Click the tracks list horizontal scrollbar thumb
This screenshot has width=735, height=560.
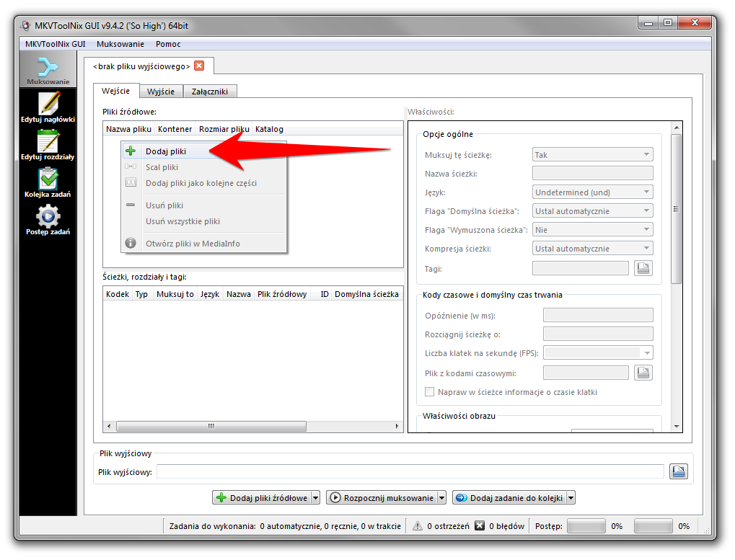(211, 426)
